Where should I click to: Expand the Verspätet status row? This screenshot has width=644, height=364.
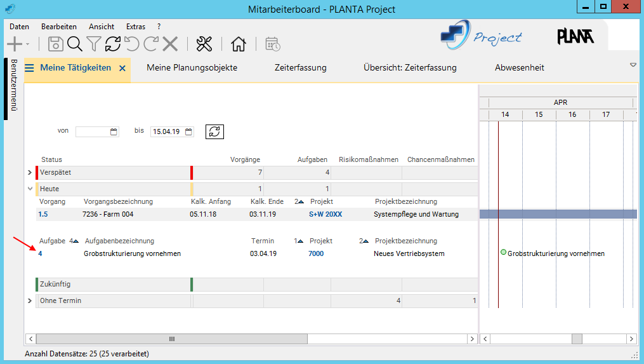30,173
